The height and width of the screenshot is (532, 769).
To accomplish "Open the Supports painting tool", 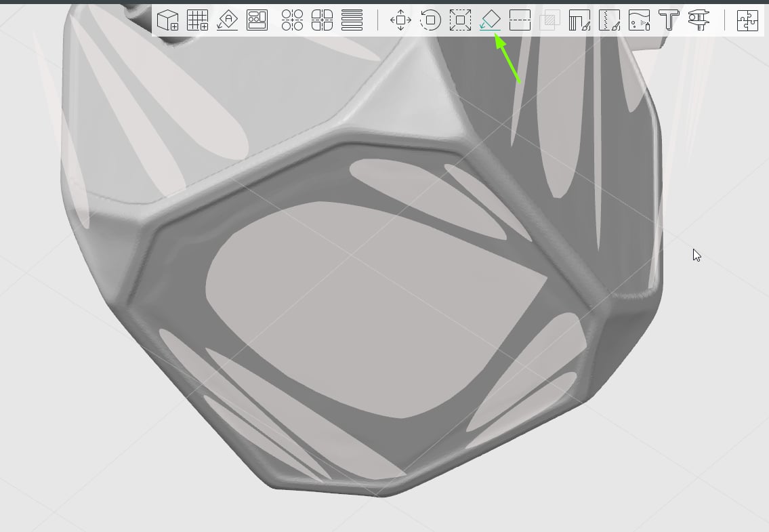I will click(x=579, y=20).
